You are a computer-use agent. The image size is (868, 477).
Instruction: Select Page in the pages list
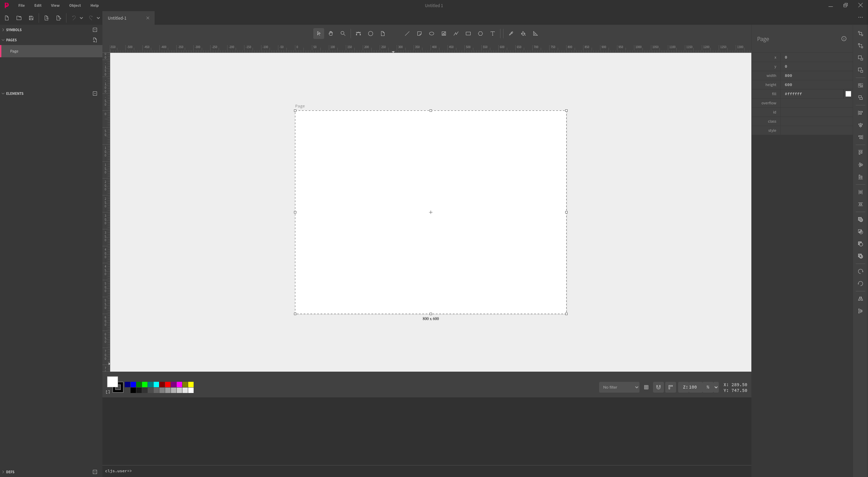coord(51,51)
